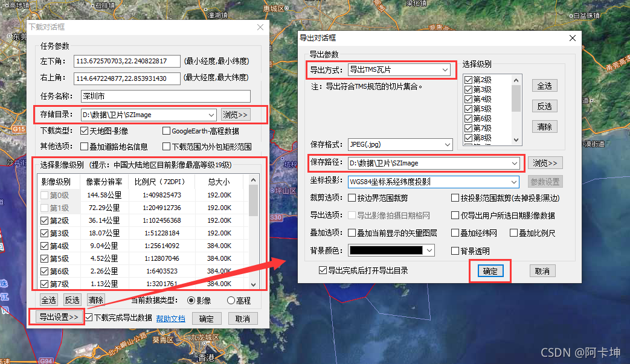Toggle 下载范围为外包矩形范围 checkbox
630x364 pixels.
point(166,147)
